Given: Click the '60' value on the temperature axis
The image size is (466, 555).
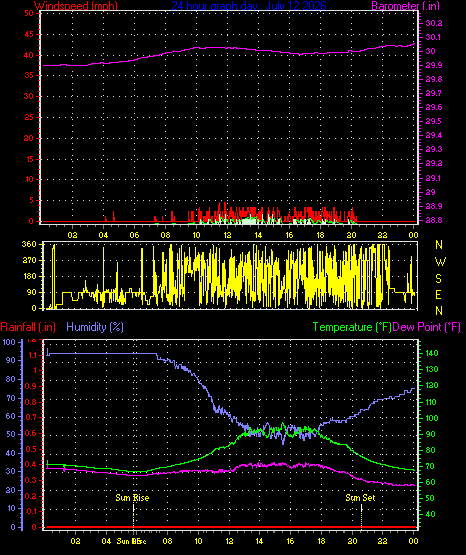Looking at the screenshot, I should coord(430,482).
